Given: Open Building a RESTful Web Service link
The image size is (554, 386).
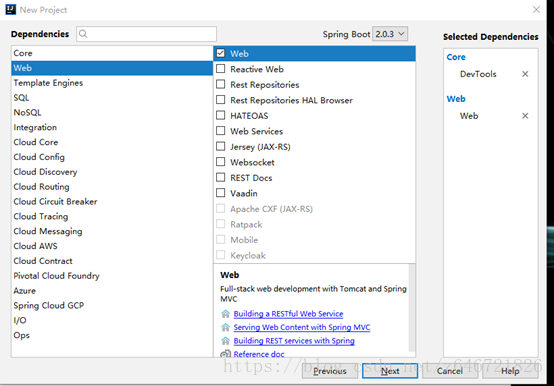Looking at the screenshot, I should click(288, 314).
